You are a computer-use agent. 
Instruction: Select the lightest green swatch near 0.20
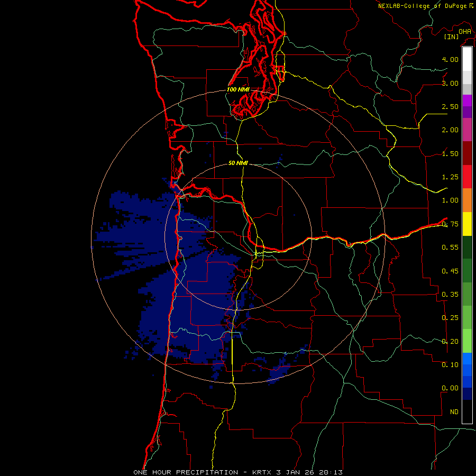pos(467,341)
